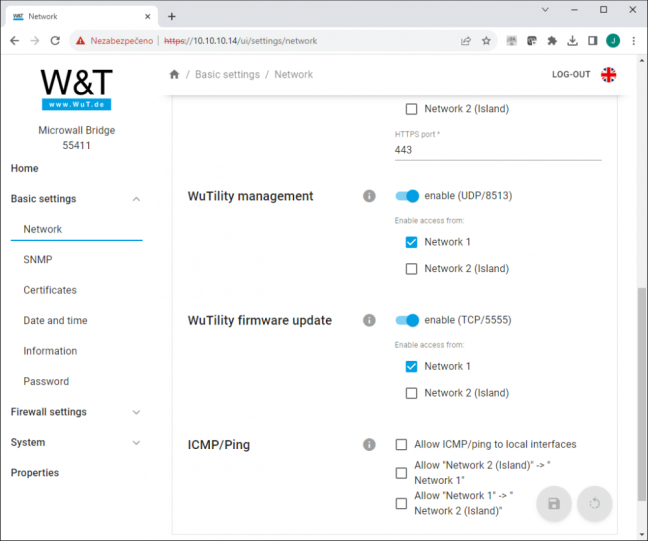Click info icon beside ICMP/Ping

pos(369,445)
